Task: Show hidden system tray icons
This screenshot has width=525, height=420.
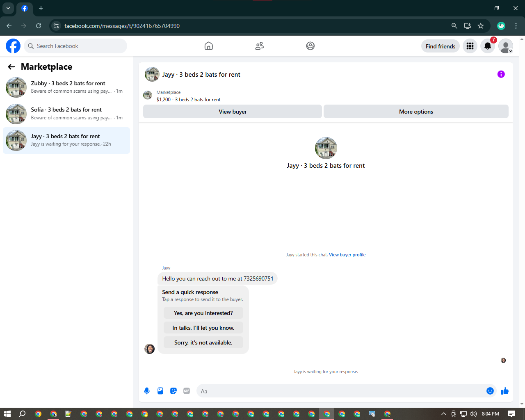Action: pyautogui.click(x=443, y=414)
